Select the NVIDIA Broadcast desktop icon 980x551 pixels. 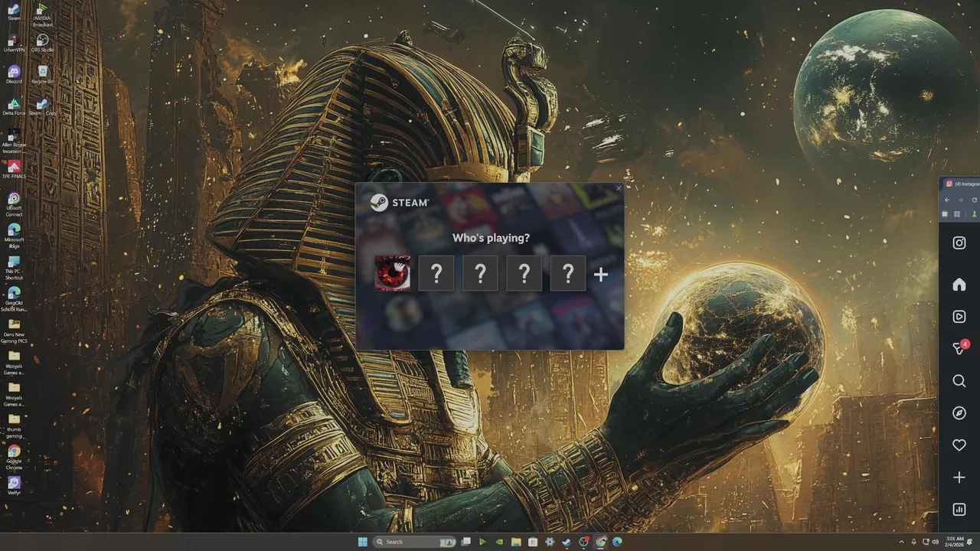tap(43, 15)
